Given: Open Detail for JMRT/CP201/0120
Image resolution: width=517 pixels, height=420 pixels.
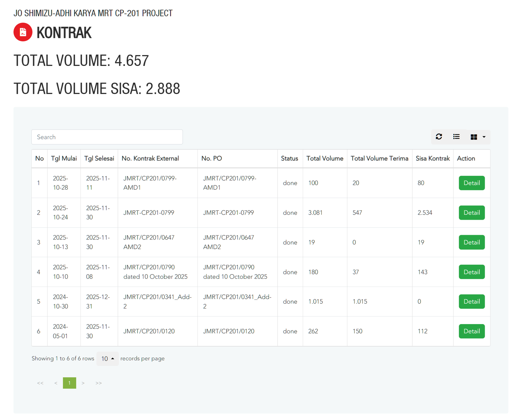Looking at the screenshot, I should (x=471, y=331).
